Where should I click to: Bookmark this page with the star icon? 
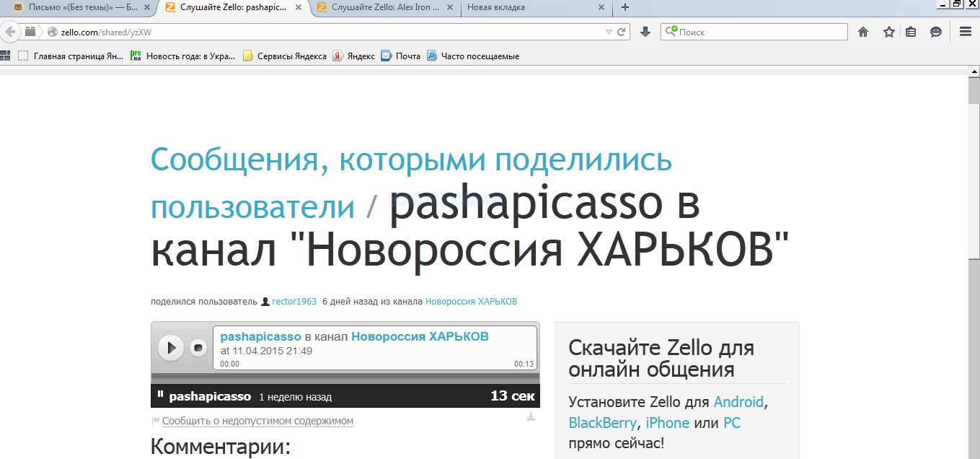pos(889,32)
